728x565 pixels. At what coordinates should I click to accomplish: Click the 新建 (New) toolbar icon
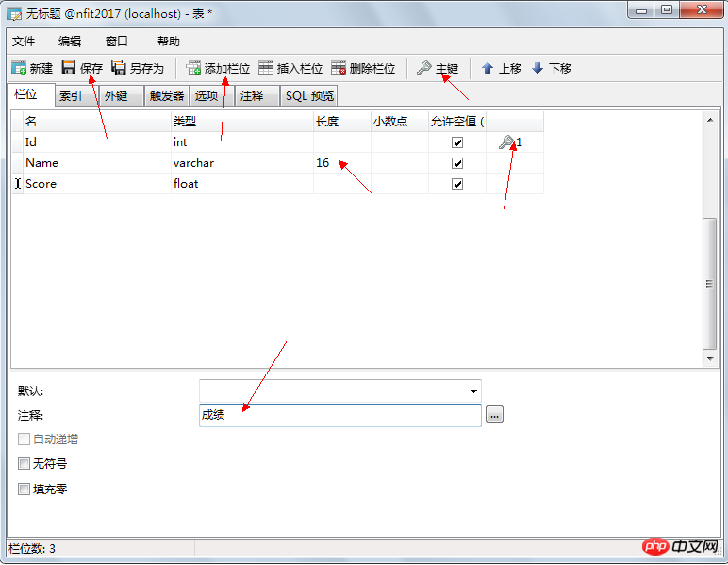coord(19,68)
